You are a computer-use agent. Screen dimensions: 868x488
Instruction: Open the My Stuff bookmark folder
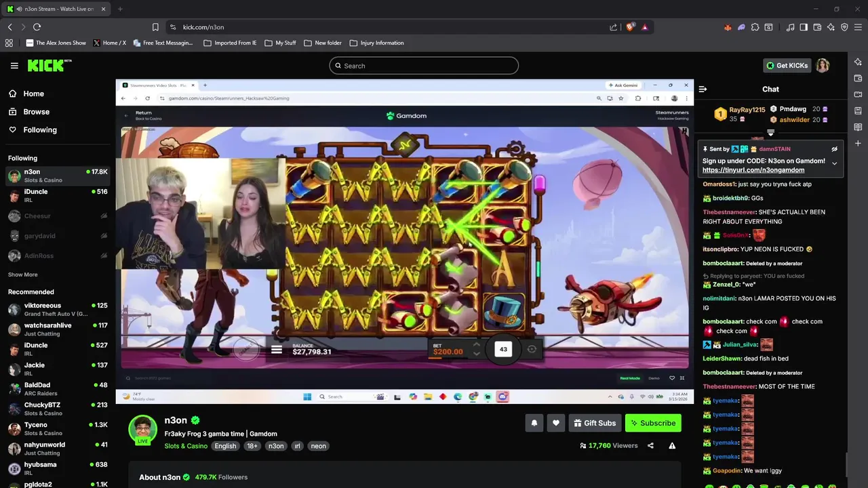280,43
